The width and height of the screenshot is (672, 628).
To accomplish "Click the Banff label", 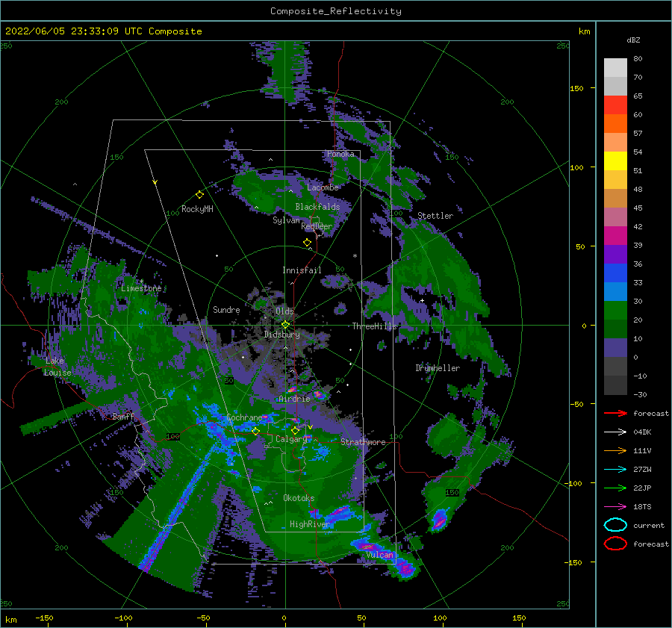I will [x=123, y=417].
